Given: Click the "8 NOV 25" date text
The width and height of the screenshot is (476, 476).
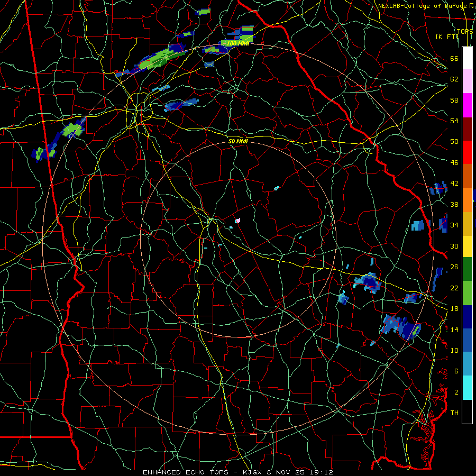Looking at the screenshot, I should coord(287,472).
